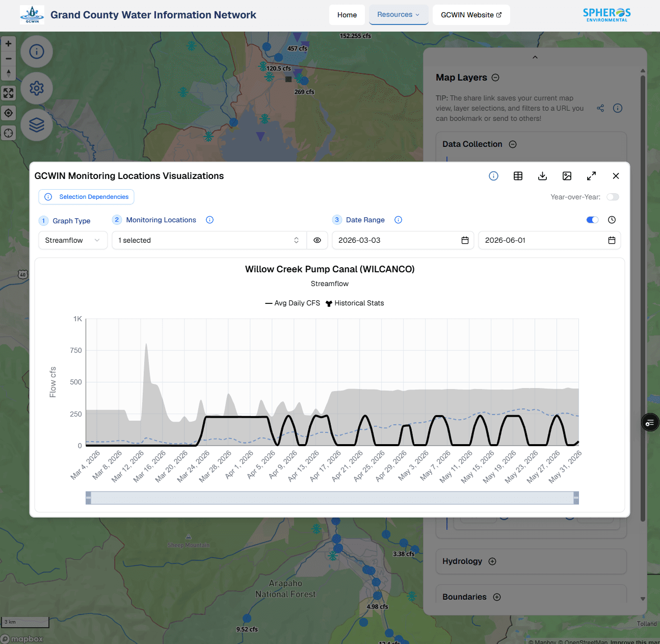
Task: Click the end date field 2026-06-01
Action: (549, 240)
